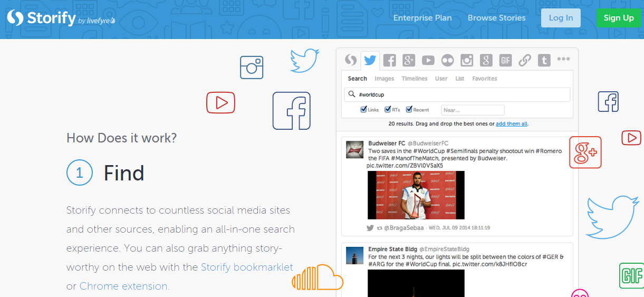Viewport: 644px width, 297px height.
Task: Pick the Tumblr source icon
Action: (544, 60)
